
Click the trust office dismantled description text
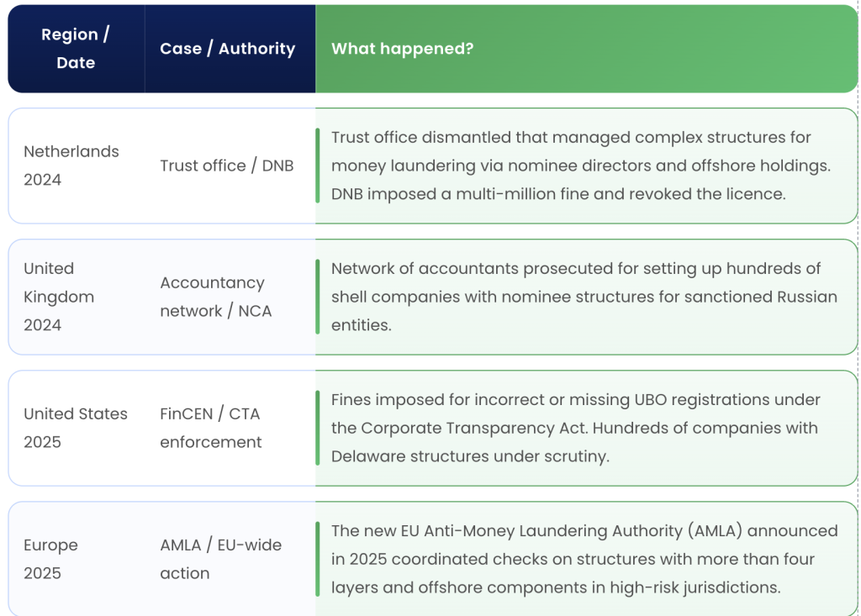point(580,166)
